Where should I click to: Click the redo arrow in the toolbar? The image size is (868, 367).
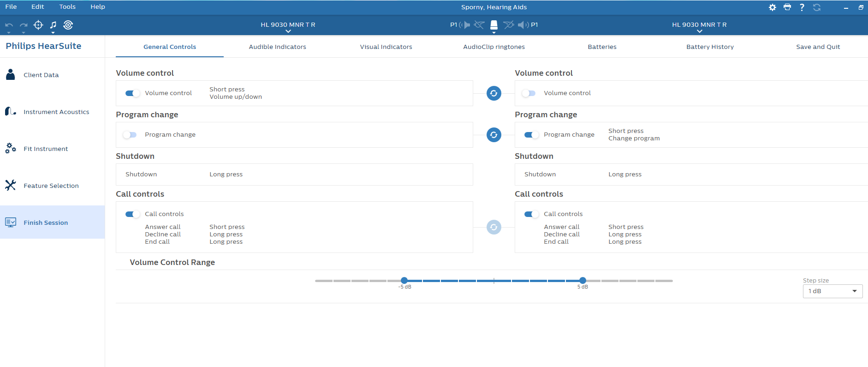pyautogui.click(x=24, y=25)
